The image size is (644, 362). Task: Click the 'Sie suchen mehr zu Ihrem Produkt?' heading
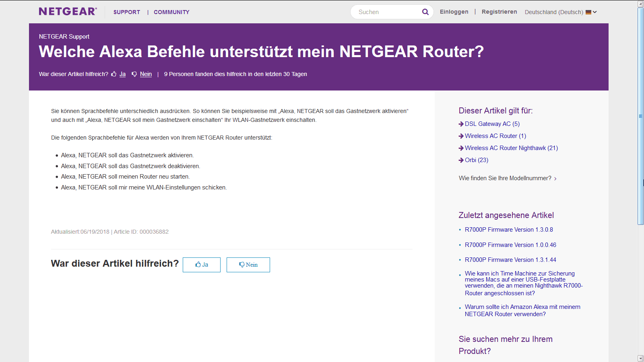pyautogui.click(x=506, y=345)
